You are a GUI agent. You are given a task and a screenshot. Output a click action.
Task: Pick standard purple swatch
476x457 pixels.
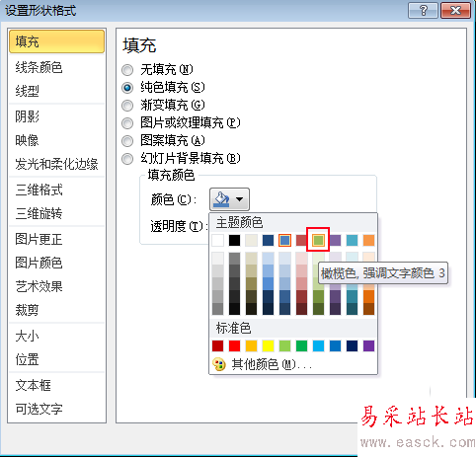pyautogui.click(x=368, y=345)
